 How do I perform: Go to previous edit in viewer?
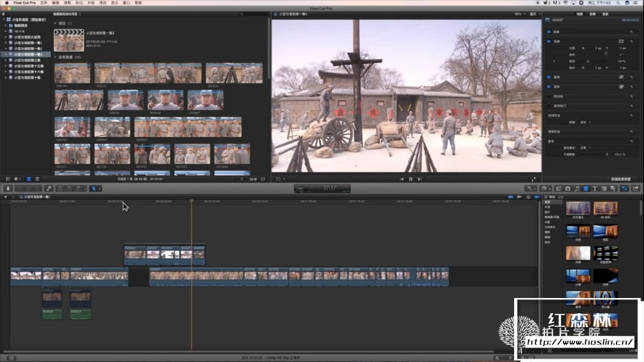[401, 180]
